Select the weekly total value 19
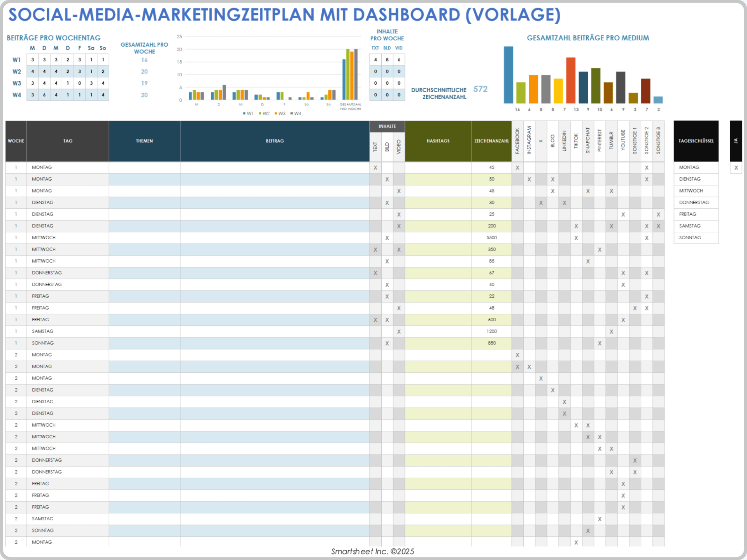 click(x=144, y=83)
